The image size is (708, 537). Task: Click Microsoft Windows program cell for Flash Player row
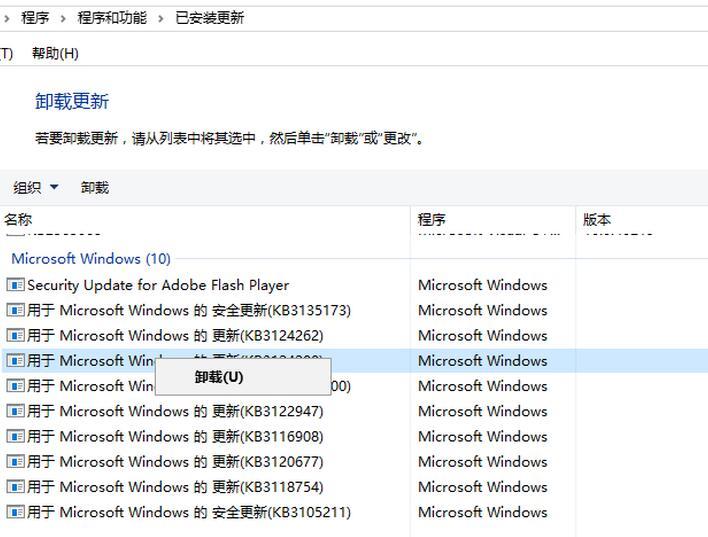483,285
